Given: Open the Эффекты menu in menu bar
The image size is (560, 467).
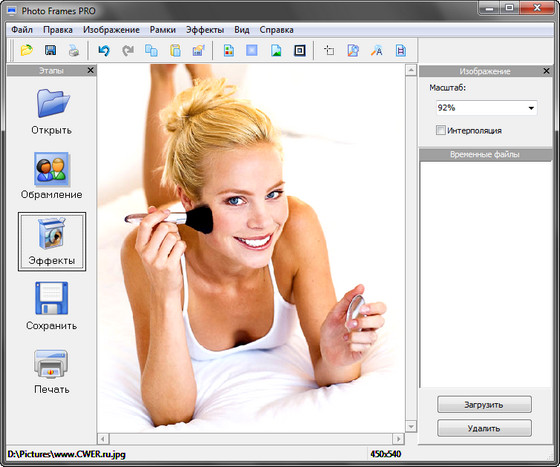Looking at the screenshot, I should pyautogui.click(x=205, y=30).
